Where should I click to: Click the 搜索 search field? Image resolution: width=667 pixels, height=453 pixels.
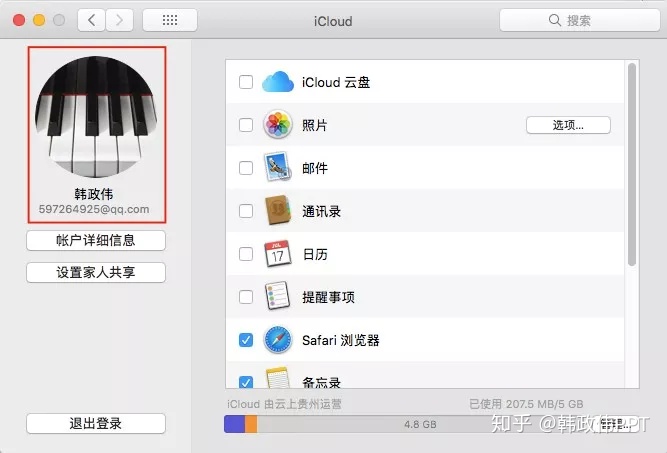(579, 20)
